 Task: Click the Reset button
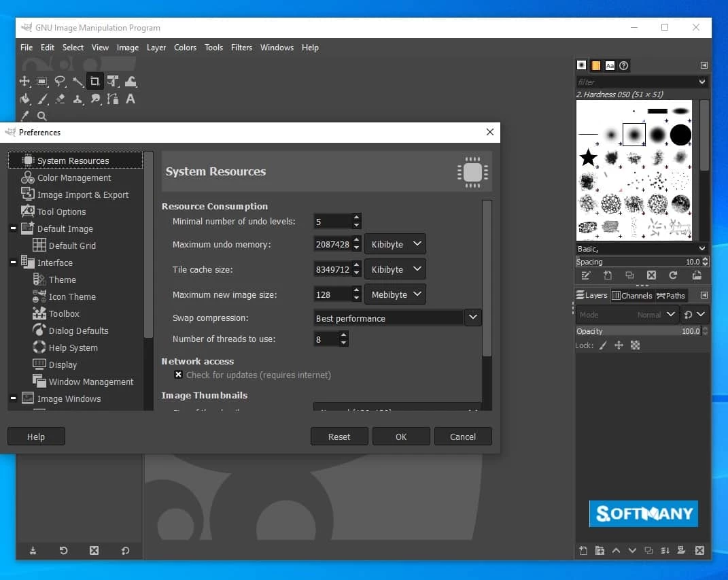(339, 437)
